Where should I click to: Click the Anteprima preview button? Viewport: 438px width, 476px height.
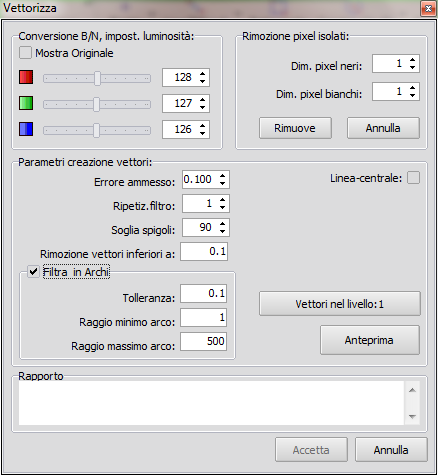370,340
